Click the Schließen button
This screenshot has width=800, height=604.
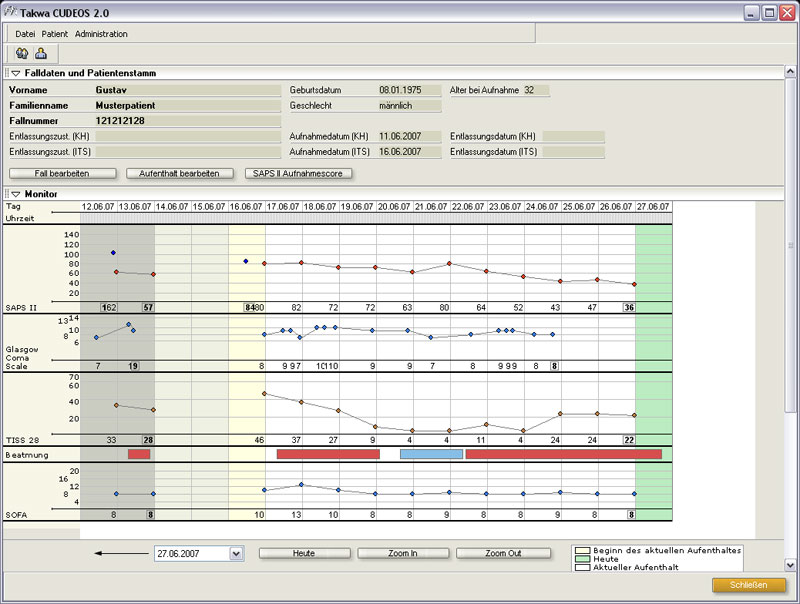tap(748, 585)
